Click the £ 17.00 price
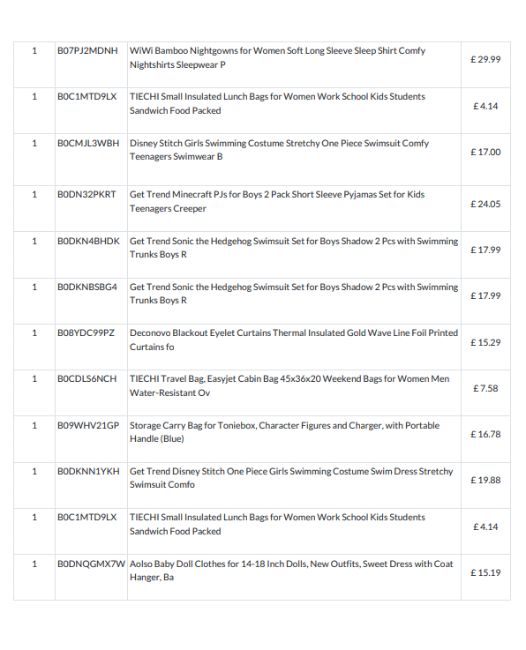 tap(485, 152)
